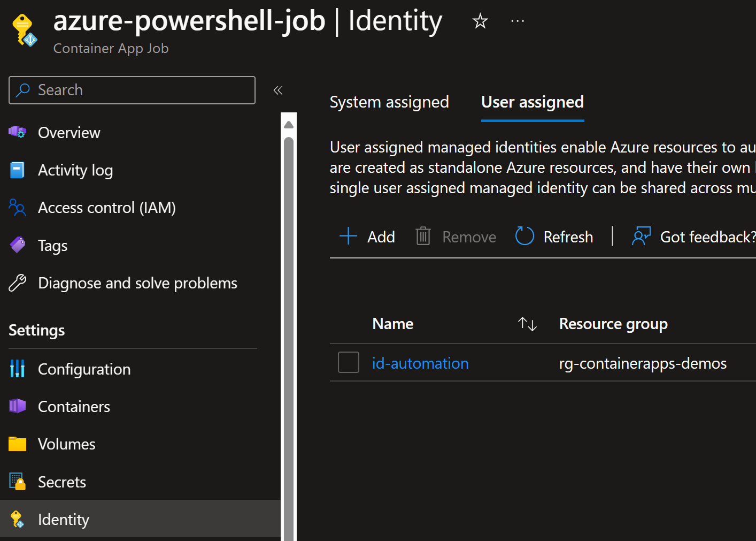Collapse the sidebar with double chevron
The width and height of the screenshot is (756, 541).
[x=277, y=90]
